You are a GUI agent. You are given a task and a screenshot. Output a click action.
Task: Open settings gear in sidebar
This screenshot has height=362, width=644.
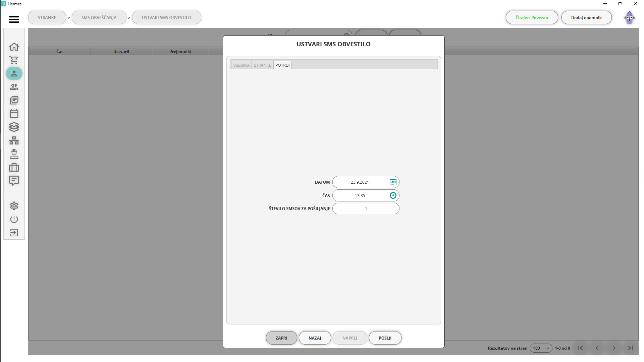click(x=14, y=206)
